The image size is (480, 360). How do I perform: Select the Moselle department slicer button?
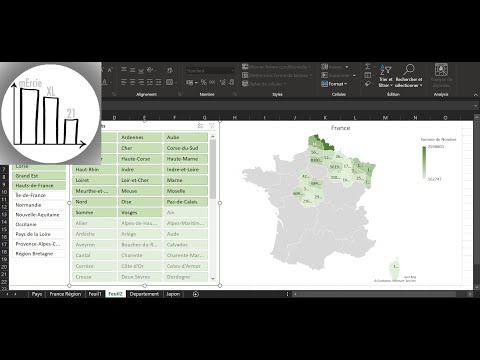click(x=186, y=191)
